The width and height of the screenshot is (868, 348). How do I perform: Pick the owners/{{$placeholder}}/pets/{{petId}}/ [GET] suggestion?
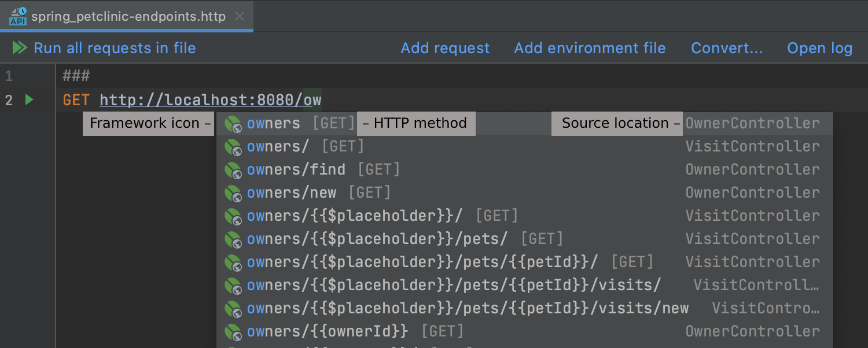click(x=525, y=262)
